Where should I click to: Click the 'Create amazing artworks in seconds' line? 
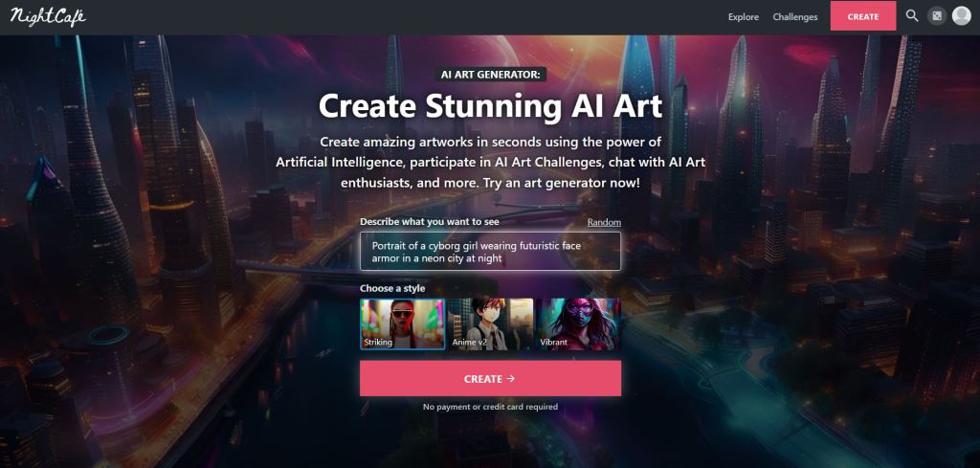(x=491, y=142)
